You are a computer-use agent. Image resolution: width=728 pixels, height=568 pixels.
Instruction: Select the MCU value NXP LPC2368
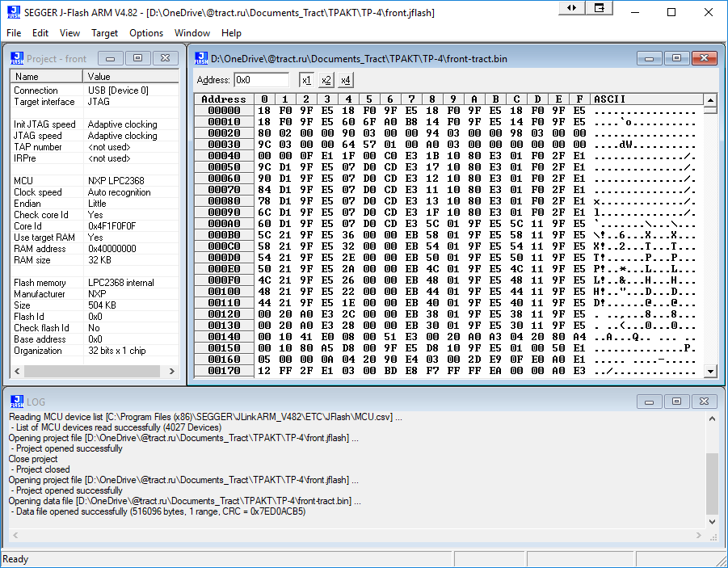click(116, 181)
